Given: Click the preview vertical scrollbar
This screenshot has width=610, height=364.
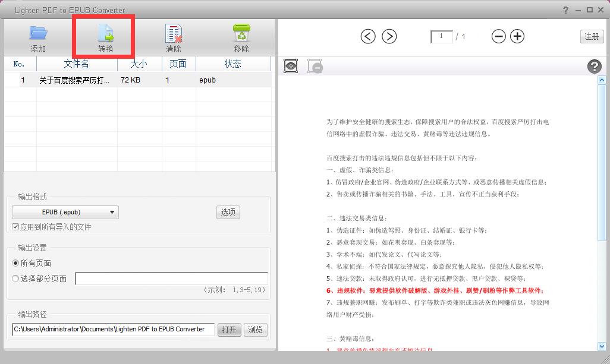Looking at the screenshot, I should coord(601,214).
